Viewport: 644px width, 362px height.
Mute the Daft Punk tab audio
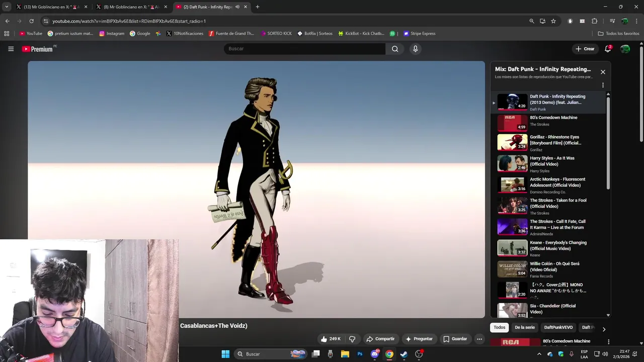(237, 7)
